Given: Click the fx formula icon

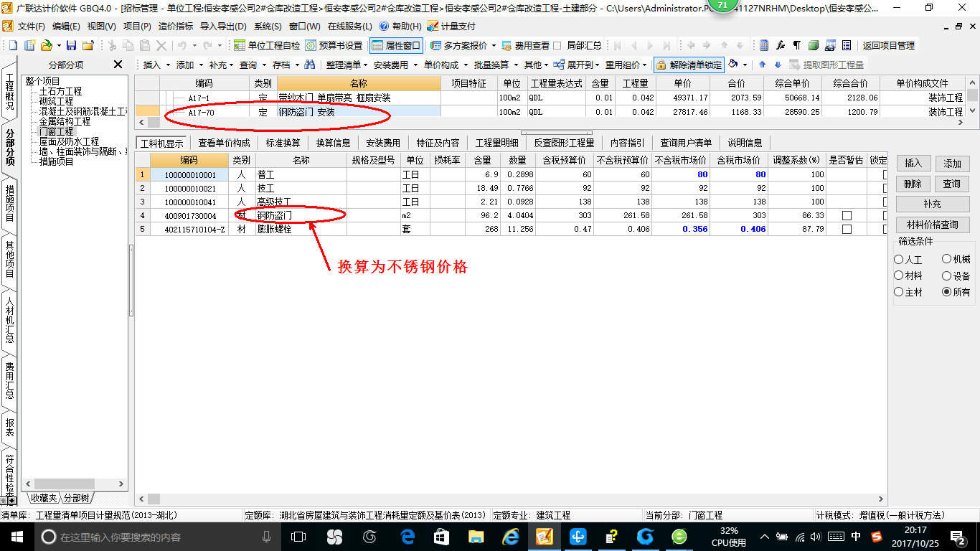Looking at the screenshot, I should [x=781, y=45].
